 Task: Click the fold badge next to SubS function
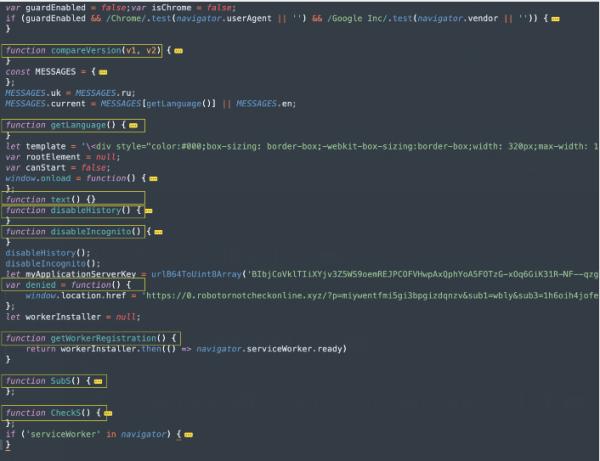[97, 381]
